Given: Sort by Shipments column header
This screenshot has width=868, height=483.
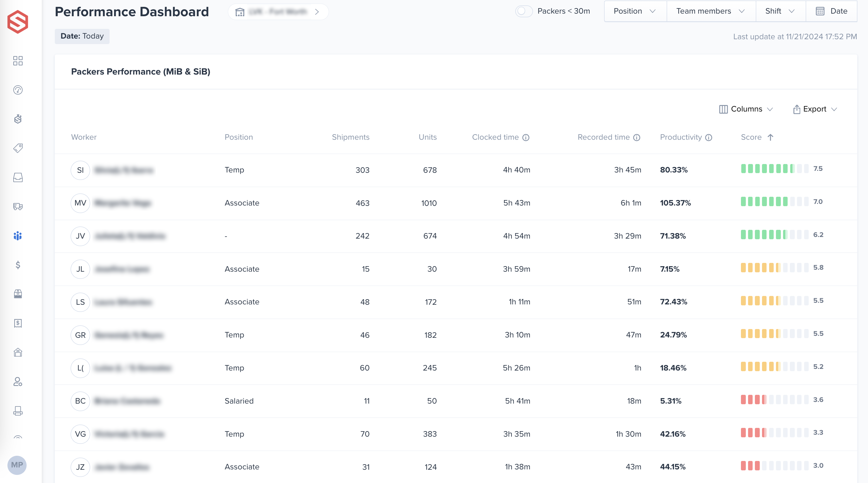Looking at the screenshot, I should 350,137.
